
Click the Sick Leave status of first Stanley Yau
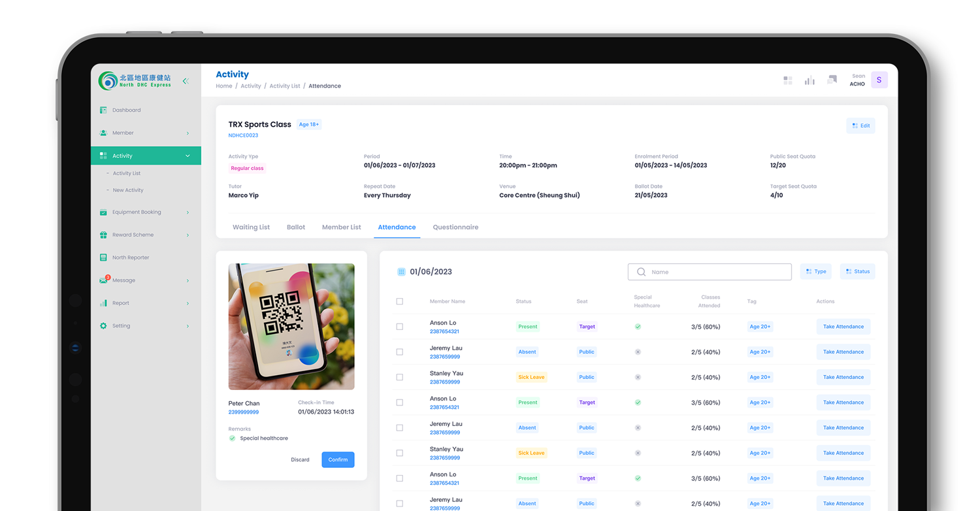(x=531, y=377)
